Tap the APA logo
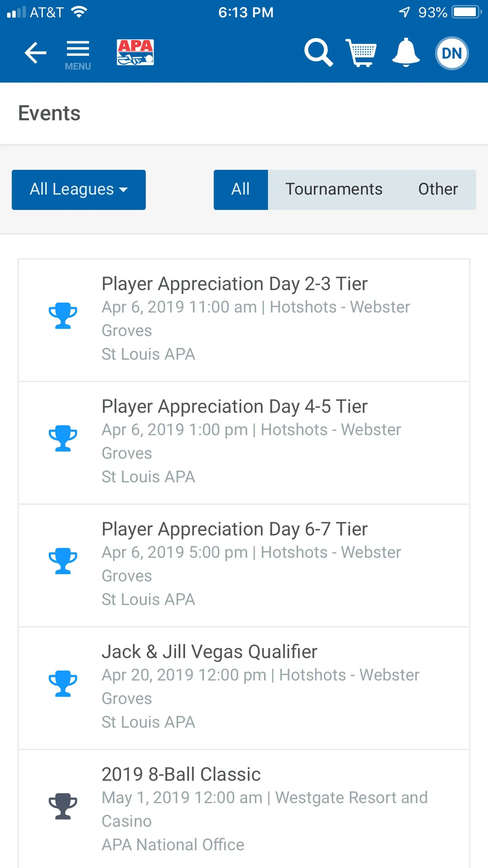The image size is (488, 868). pyautogui.click(x=135, y=52)
